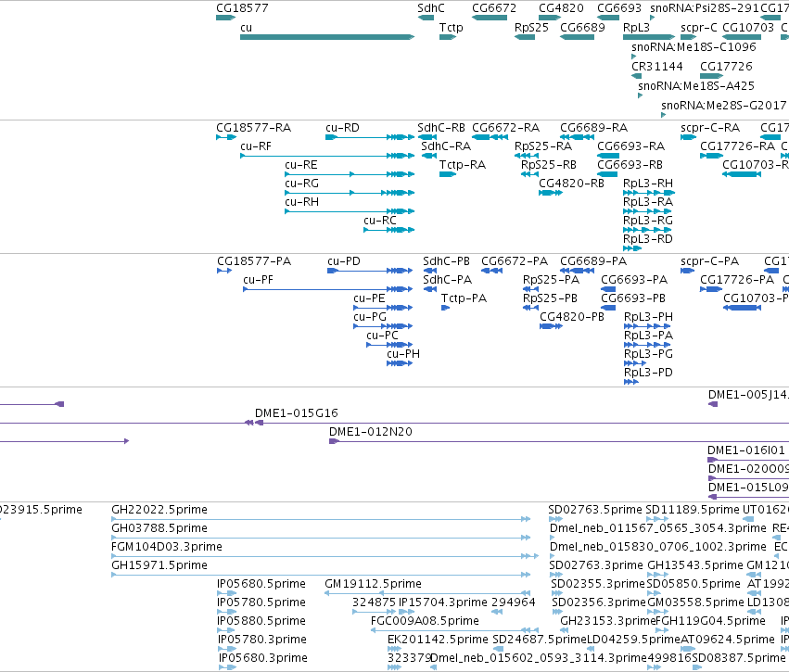This screenshot has width=789, height=672.
Task: Select the RpL3-RD transcript
Action: click(632, 248)
